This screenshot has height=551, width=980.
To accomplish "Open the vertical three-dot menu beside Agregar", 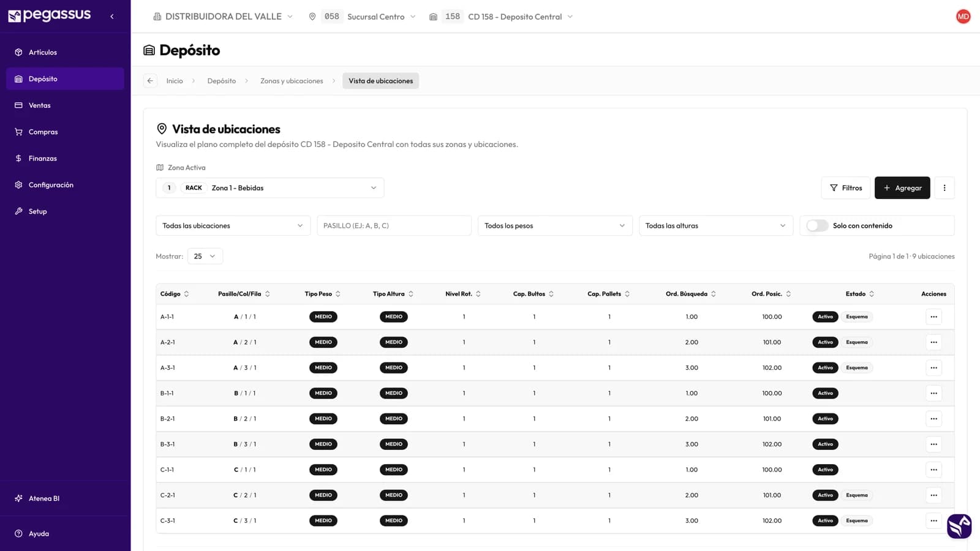I will (x=944, y=188).
